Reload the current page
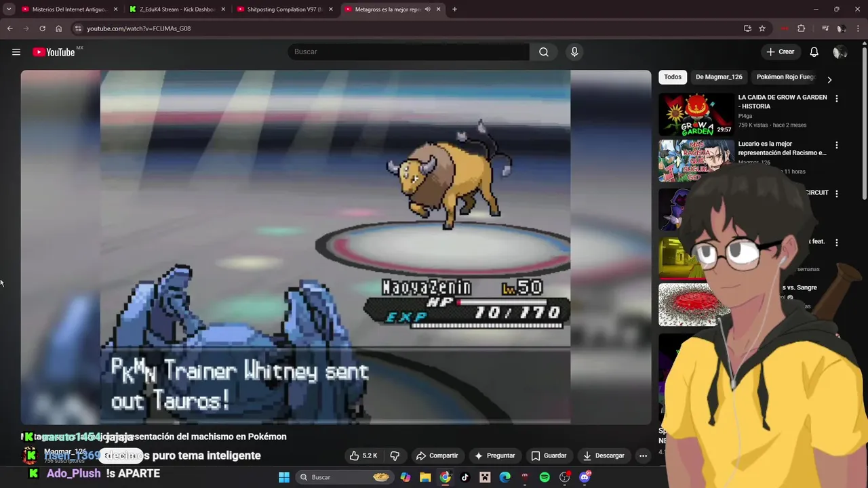868x488 pixels. pos(42,28)
